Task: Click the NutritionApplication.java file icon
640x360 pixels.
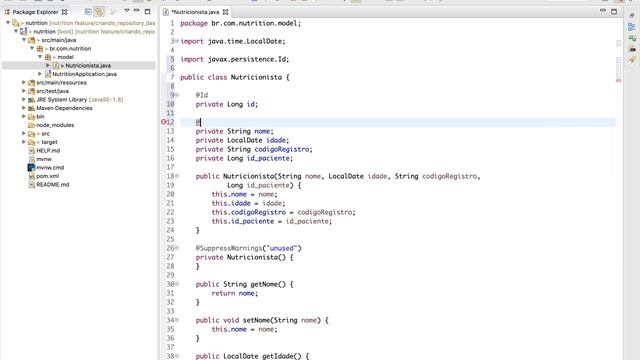Action: [x=48, y=74]
